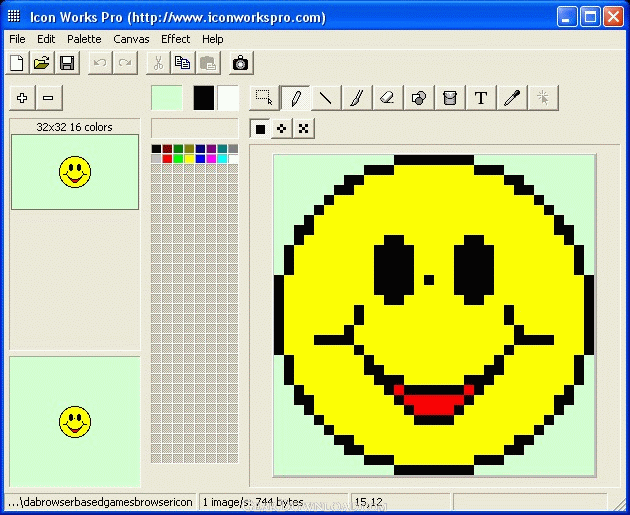Zoom in with the plus button
630x515 pixels.
click(22, 98)
